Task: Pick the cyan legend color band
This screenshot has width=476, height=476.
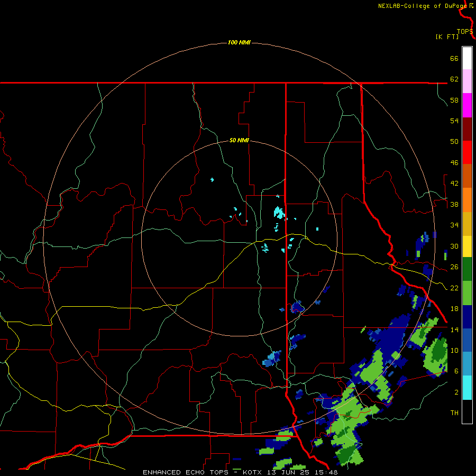Action: coord(467,388)
